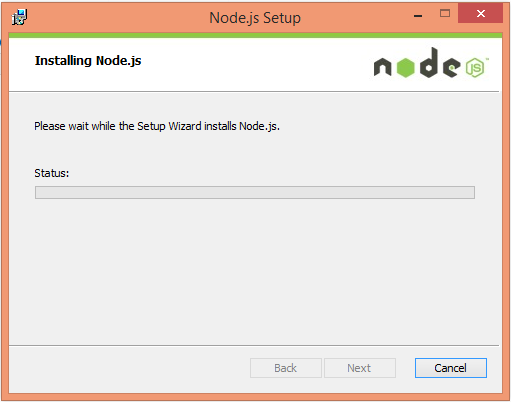Cancel the Node.js installation
This screenshot has height=402, width=511.
451,368
